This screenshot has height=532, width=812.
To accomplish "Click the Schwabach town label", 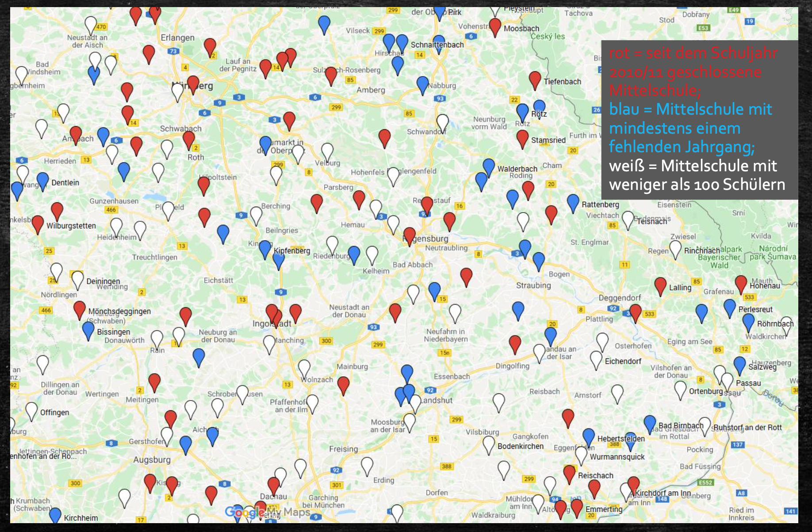I will pyautogui.click(x=180, y=129).
